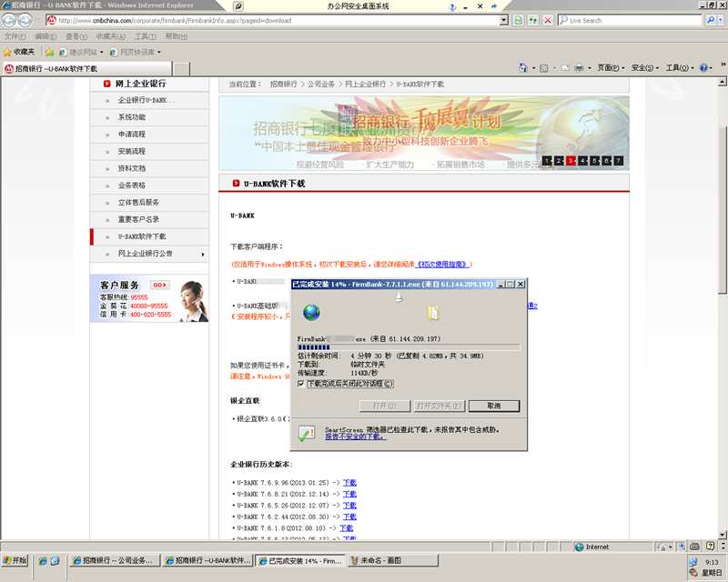This screenshot has height=582, width=728.
Task: Select banner slide number 1
Action: tap(548, 161)
